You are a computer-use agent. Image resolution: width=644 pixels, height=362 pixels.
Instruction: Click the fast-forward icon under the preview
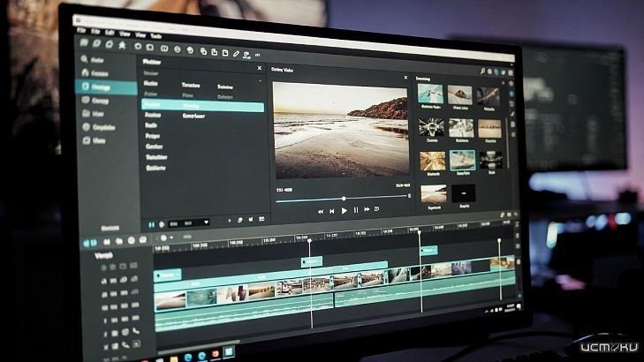pyautogui.click(x=367, y=210)
